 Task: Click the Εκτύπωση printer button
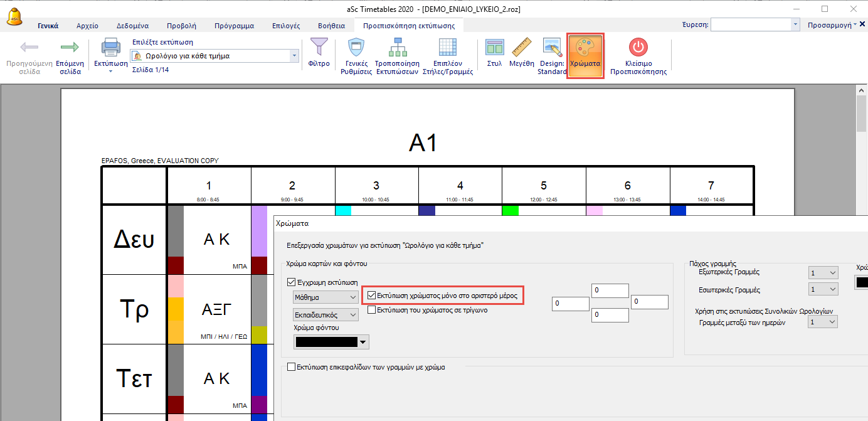pos(110,53)
